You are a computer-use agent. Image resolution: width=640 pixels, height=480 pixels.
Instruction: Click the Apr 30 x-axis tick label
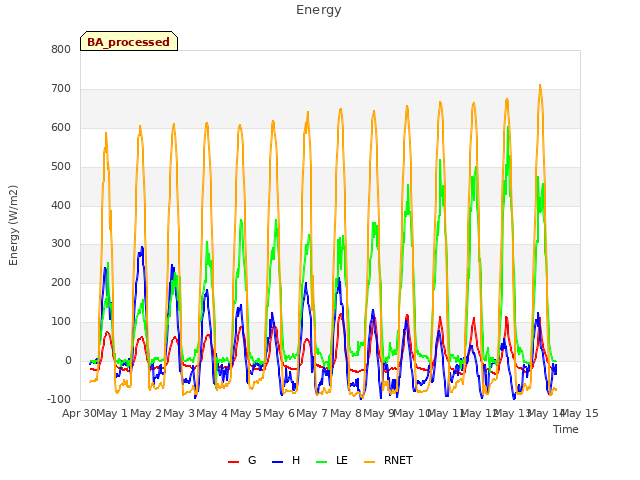[79, 413]
